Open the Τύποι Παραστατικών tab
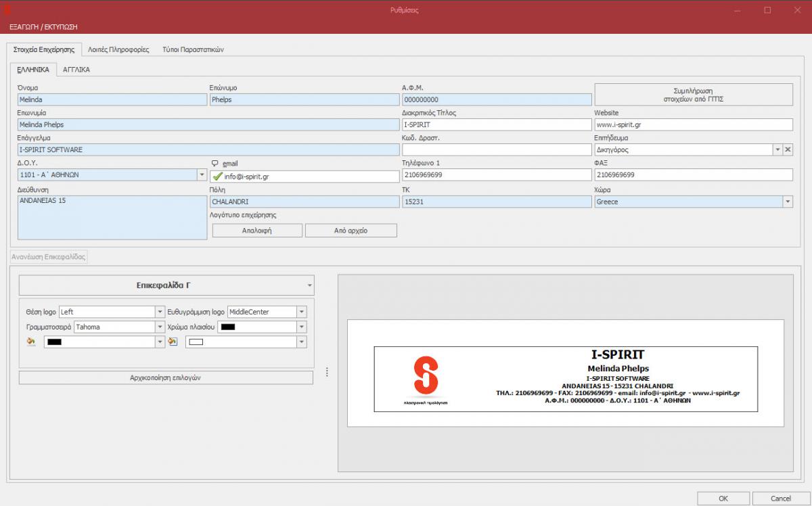The image size is (812, 506). (x=194, y=49)
